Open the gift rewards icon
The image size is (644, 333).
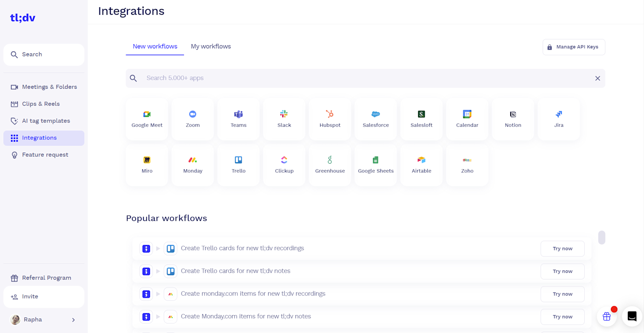pos(607,316)
